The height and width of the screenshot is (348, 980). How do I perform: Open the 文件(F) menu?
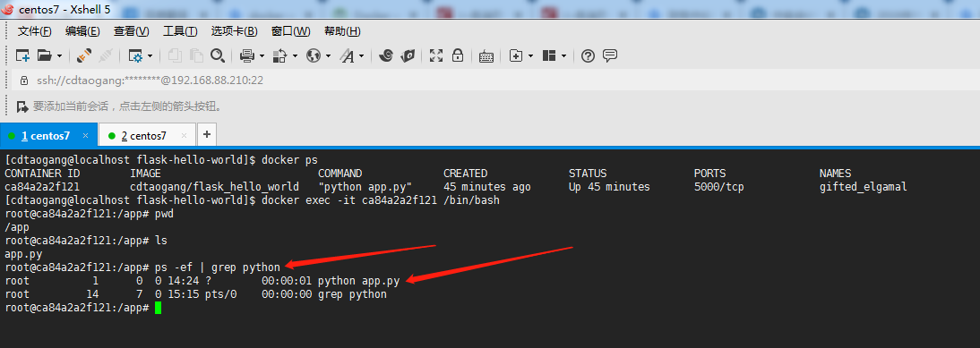click(34, 31)
